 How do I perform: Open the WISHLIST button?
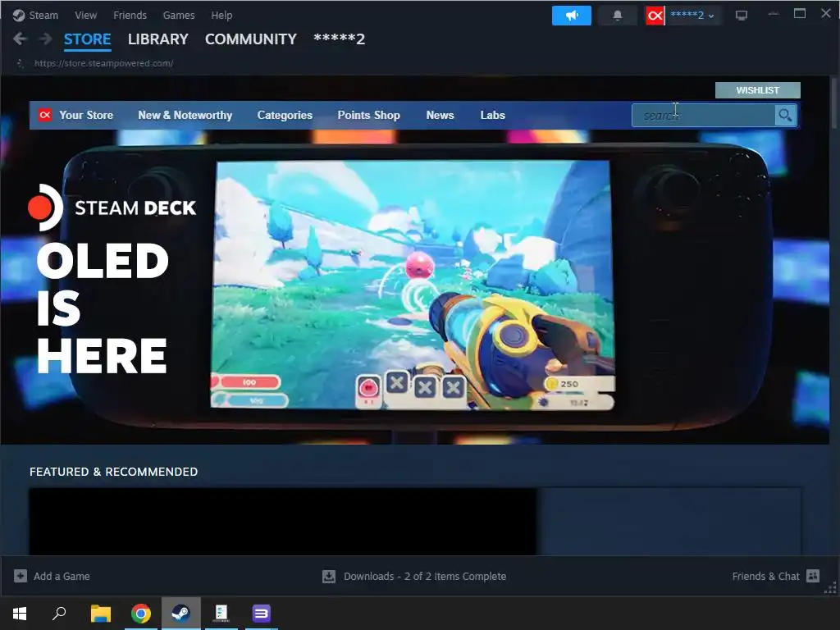[757, 90]
